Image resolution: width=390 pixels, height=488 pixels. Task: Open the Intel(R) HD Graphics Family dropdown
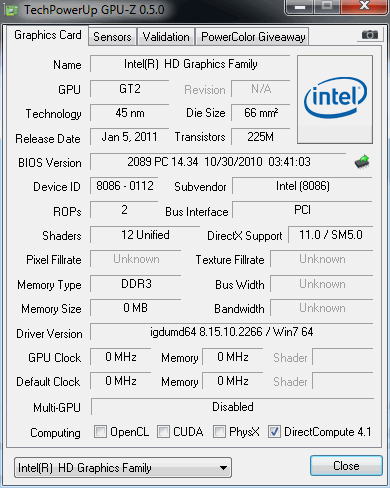123,468
